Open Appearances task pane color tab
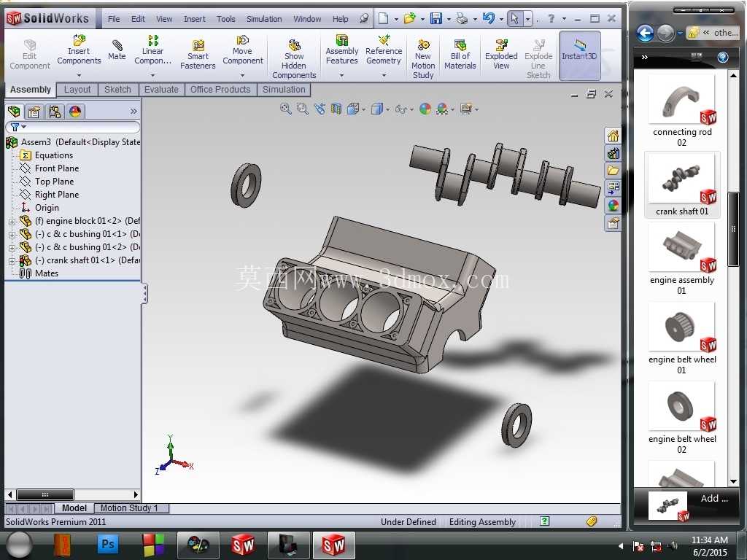This screenshot has height=560, width=747. point(613,205)
